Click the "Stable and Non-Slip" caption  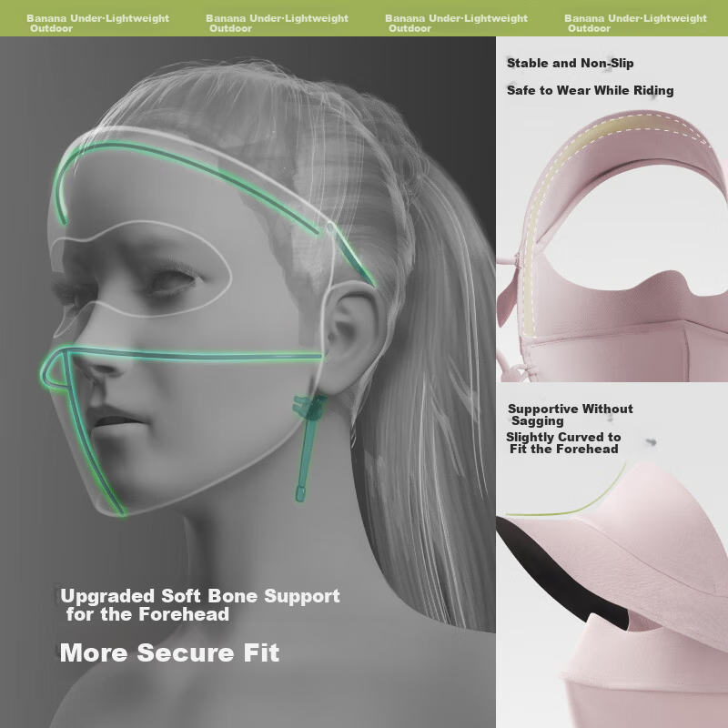pos(570,63)
